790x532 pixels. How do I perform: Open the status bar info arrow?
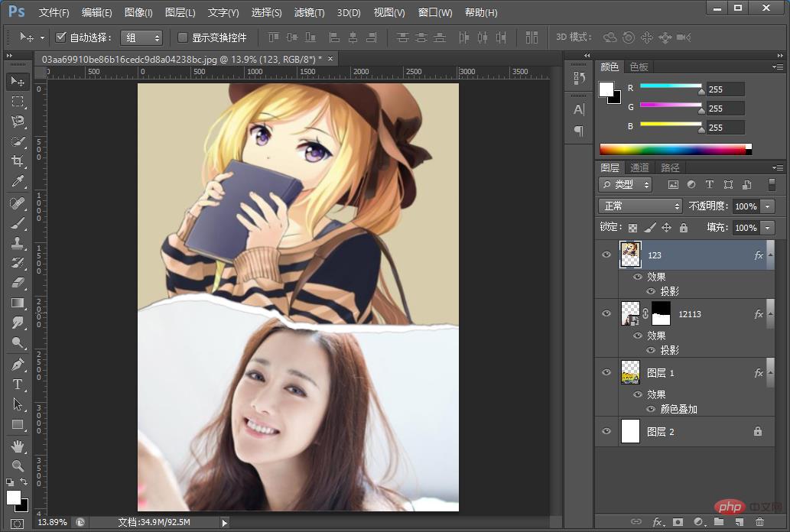225,522
